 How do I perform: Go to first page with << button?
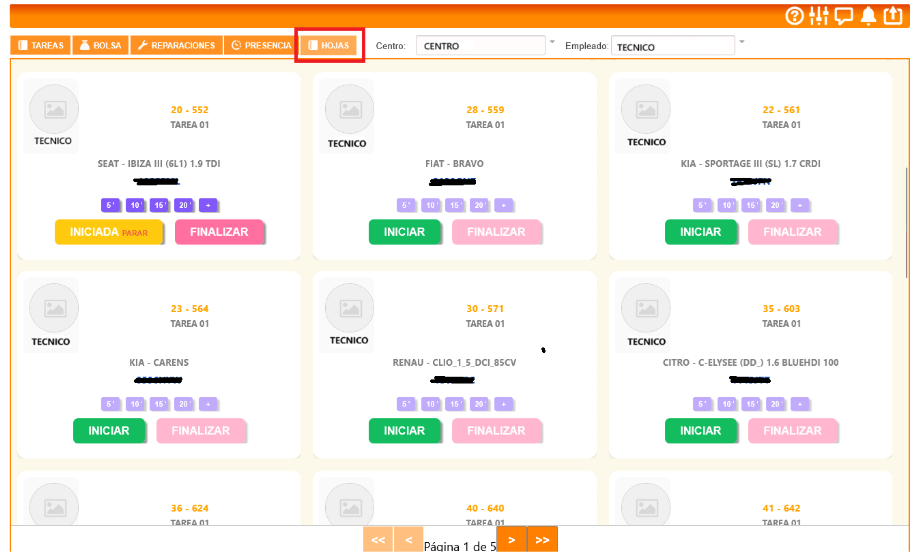pyautogui.click(x=378, y=540)
